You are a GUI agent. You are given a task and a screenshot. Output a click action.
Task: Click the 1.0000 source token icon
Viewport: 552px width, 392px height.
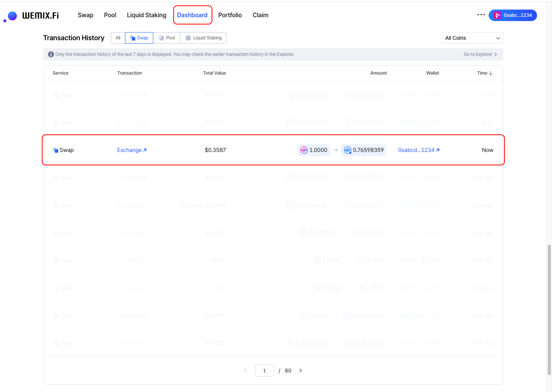pos(304,150)
